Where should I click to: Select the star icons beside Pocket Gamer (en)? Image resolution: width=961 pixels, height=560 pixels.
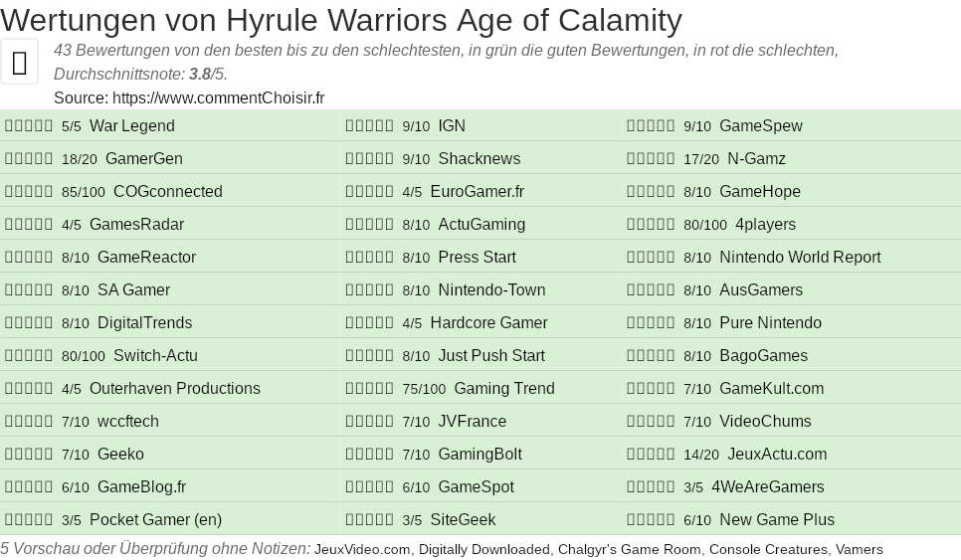(x=29, y=520)
